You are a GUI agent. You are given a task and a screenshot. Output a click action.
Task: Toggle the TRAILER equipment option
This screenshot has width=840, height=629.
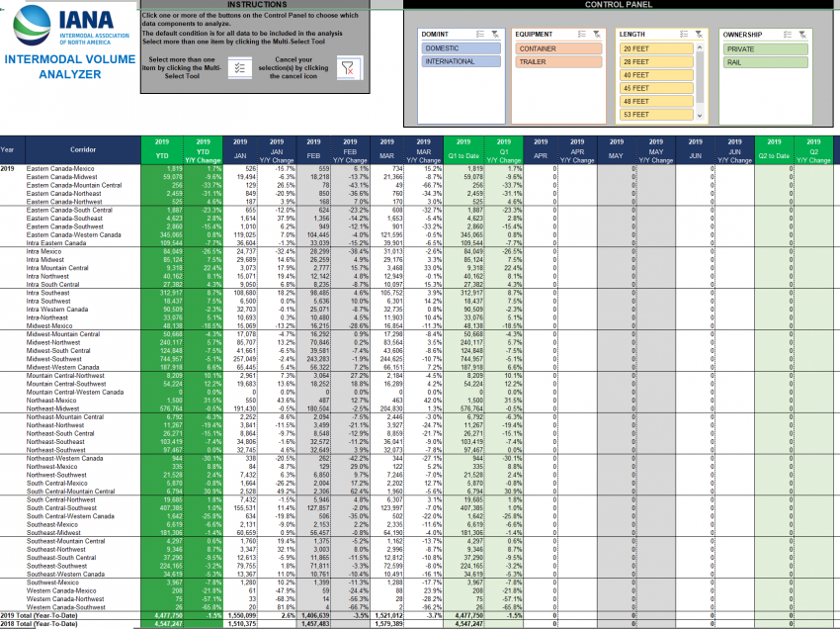click(x=558, y=61)
